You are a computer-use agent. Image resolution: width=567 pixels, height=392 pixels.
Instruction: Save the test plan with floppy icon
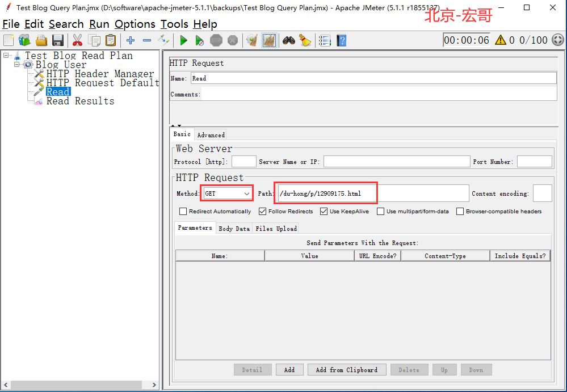pos(58,40)
